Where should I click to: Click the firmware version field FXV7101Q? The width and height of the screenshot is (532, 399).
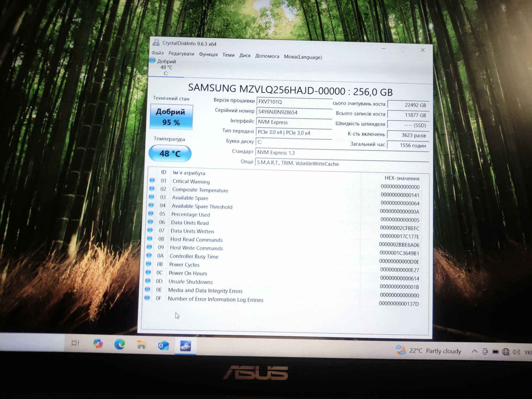(294, 102)
